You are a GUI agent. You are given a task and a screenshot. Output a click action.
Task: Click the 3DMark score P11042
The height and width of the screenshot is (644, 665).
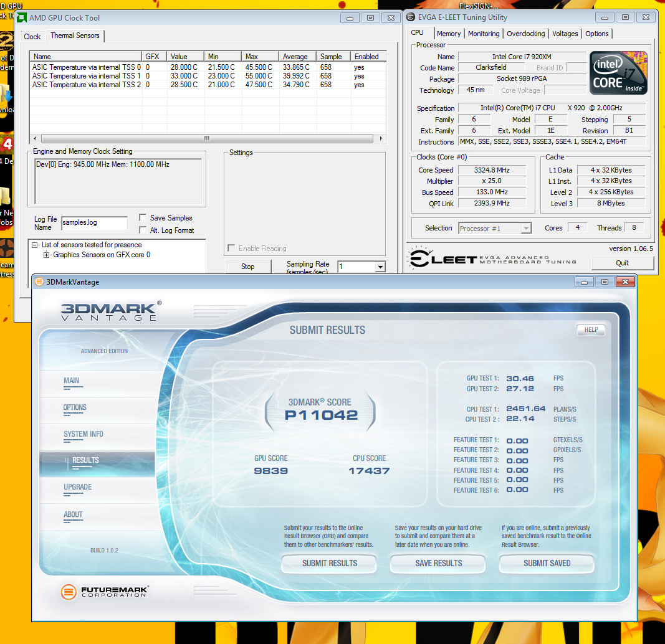(x=321, y=415)
